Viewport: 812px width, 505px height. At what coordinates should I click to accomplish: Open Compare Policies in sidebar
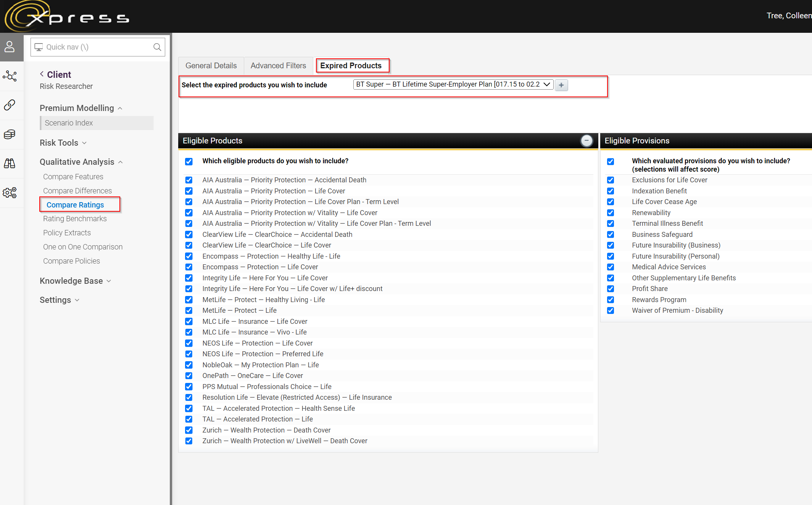(71, 261)
